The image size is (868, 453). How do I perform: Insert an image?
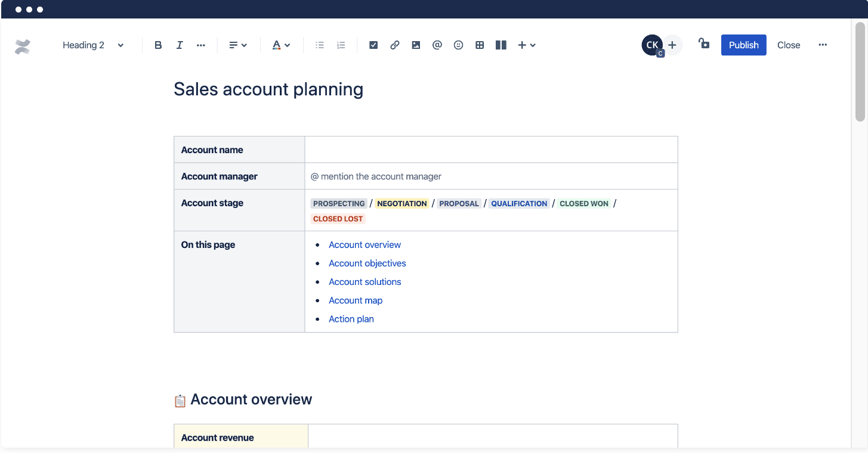(x=416, y=45)
